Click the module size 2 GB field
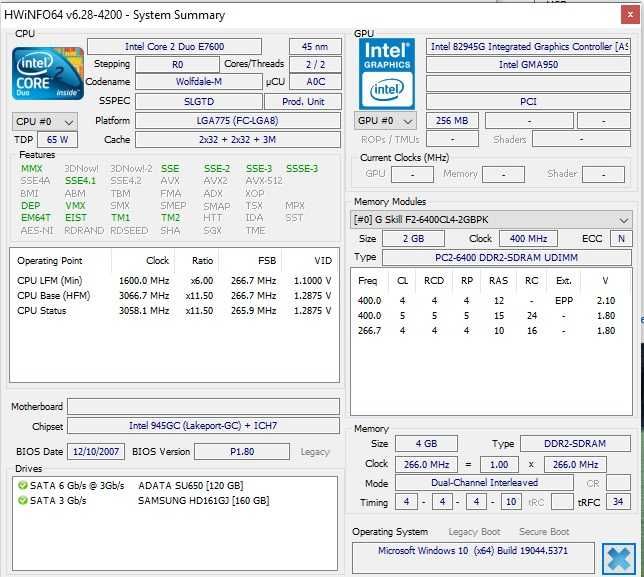The height and width of the screenshot is (577, 644). [413, 239]
